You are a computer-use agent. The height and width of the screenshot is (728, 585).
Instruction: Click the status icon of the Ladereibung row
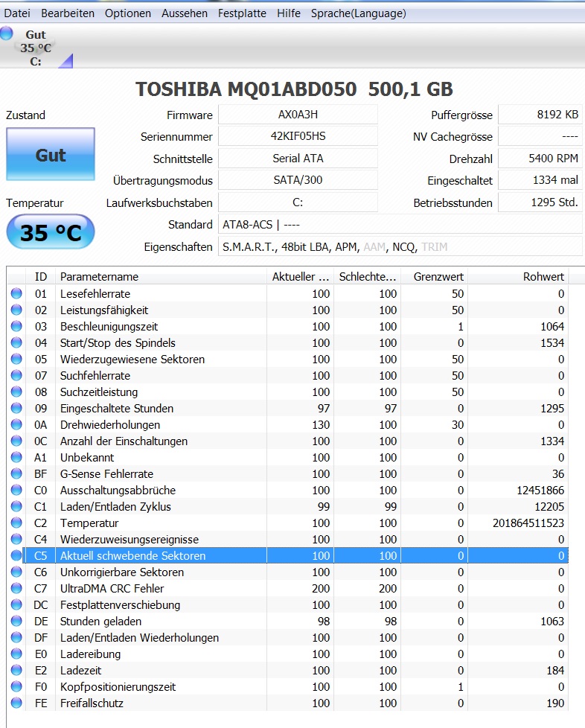coord(16,654)
